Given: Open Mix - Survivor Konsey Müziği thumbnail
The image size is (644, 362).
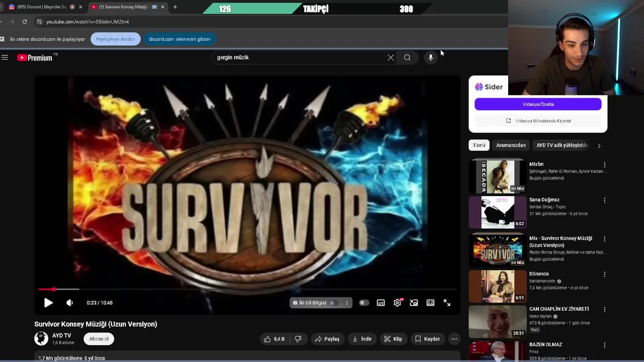Looking at the screenshot, I should coord(498,250).
